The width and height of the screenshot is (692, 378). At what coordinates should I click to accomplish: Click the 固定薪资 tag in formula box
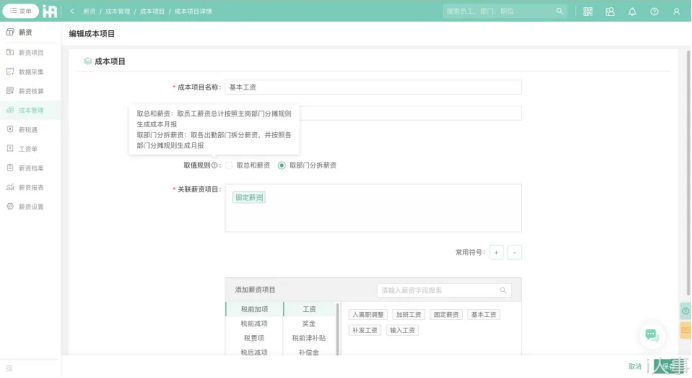click(249, 197)
